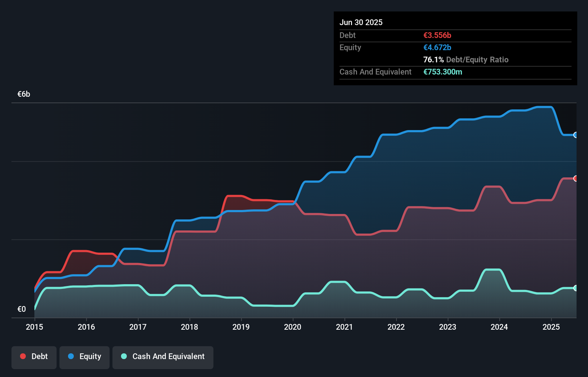Select the Cash line endpoint marker
The height and width of the screenshot is (377, 588).
point(576,288)
